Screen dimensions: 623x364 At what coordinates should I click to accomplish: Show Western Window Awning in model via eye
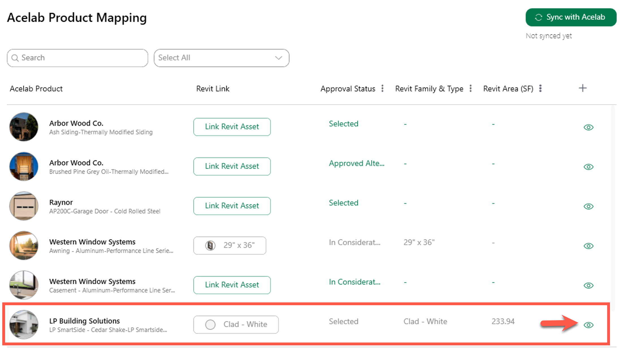coord(589,246)
